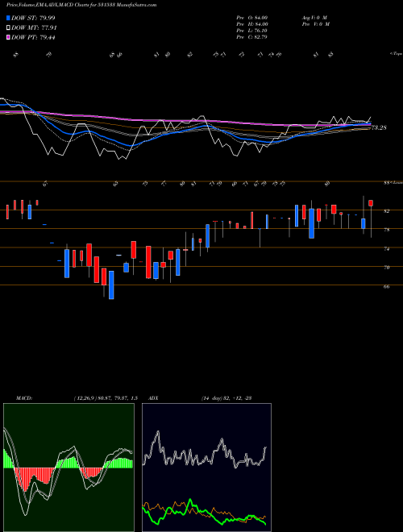Select the 'DOW ST: 79.99' label

click(x=33, y=18)
